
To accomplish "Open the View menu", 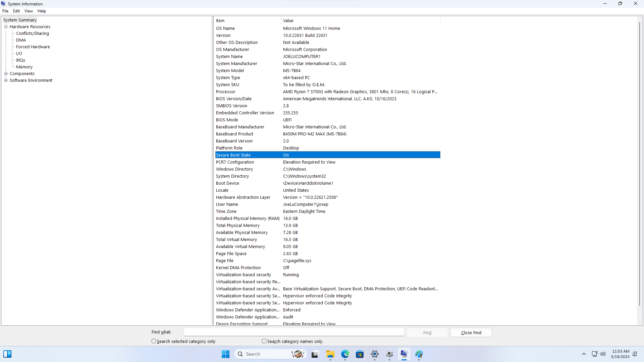I will click(x=29, y=11).
